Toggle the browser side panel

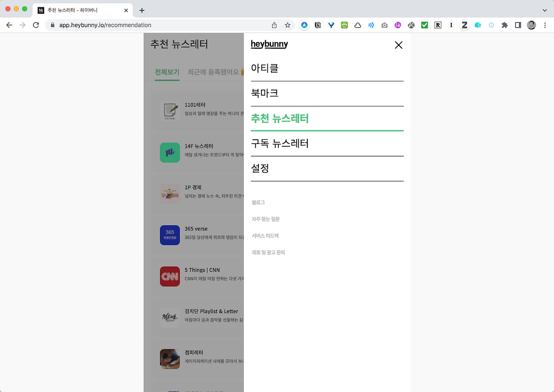[x=518, y=25]
